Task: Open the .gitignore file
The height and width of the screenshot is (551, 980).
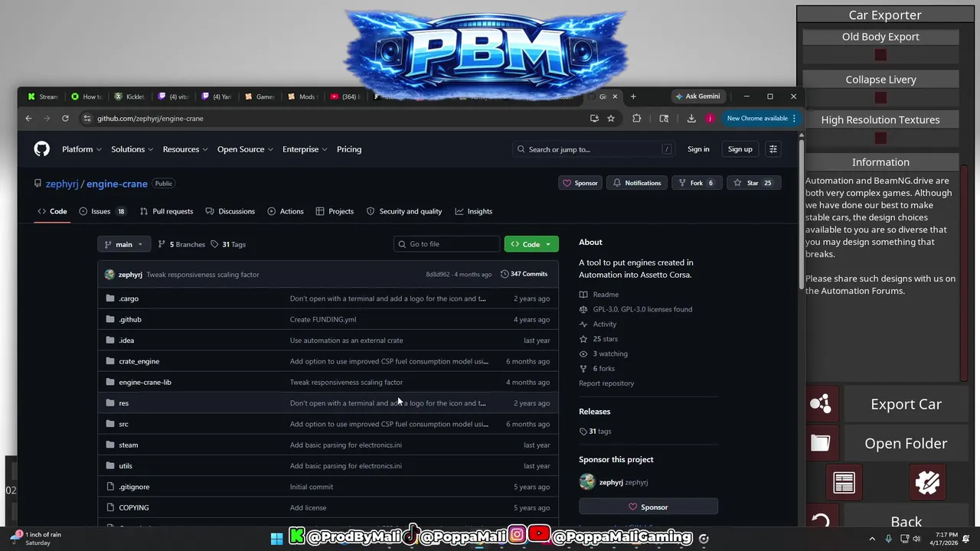Action: pyautogui.click(x=134, y=487)
